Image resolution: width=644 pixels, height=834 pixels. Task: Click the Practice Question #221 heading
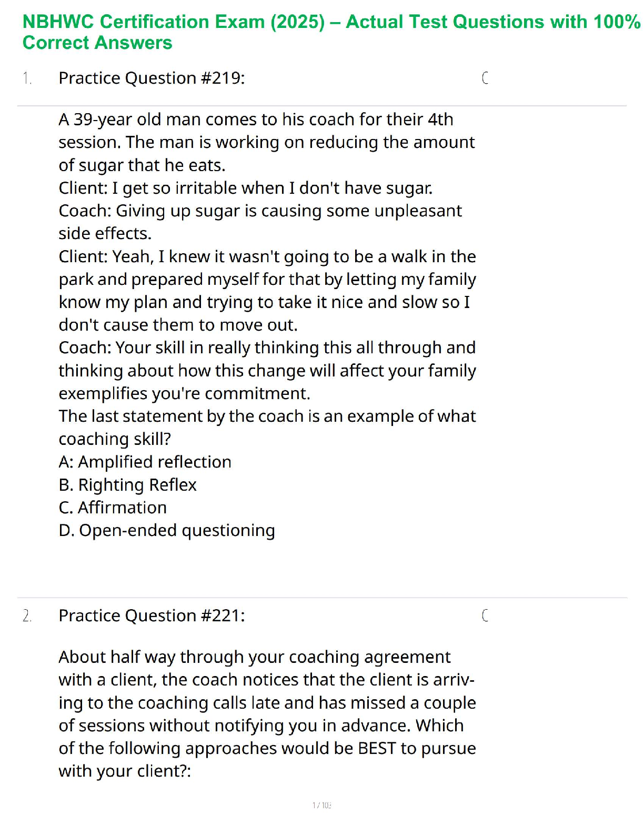click(x=152, y=615)
